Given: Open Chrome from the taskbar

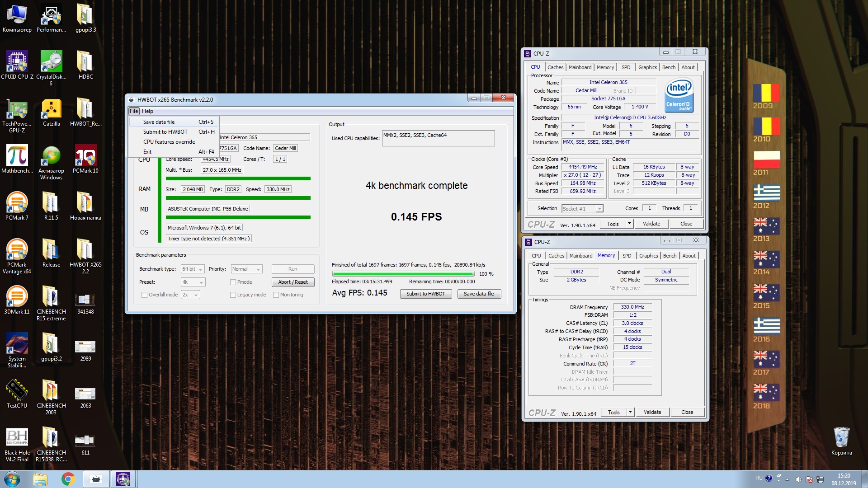Looking at the screenshot, I should pyautogui.click(x=68, y=479).
